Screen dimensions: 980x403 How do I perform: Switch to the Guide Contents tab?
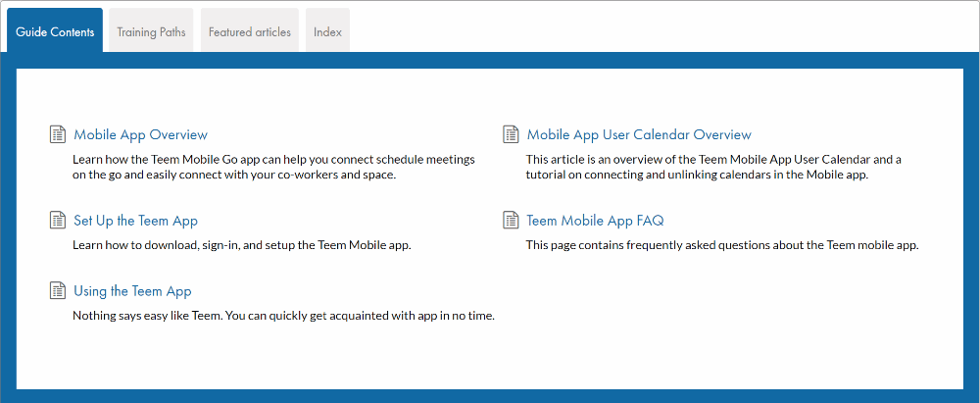(x=55, y=32)
